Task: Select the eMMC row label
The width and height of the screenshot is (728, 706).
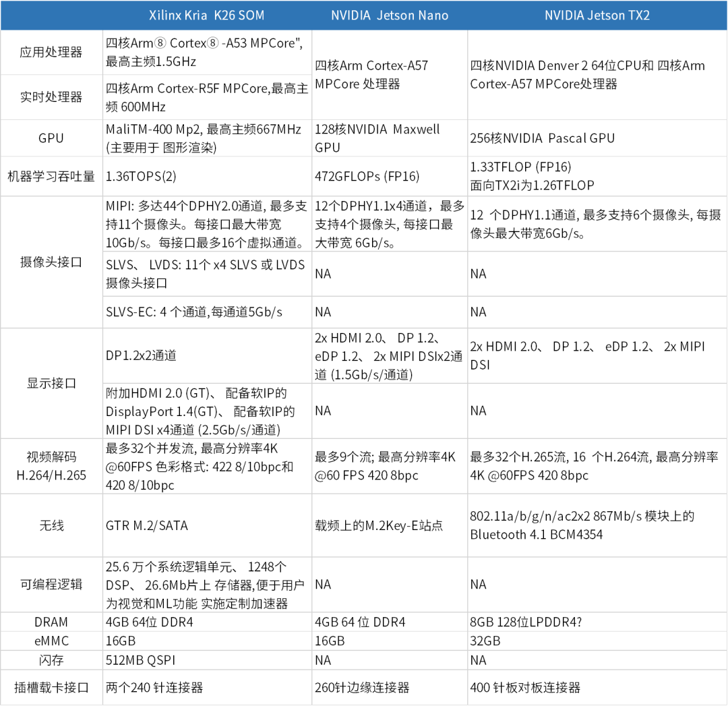Action: click(x=51, y=641)
